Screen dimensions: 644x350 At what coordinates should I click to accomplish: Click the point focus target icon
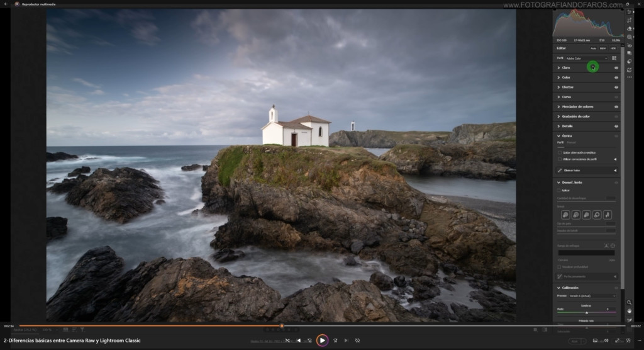pos(613,246)
